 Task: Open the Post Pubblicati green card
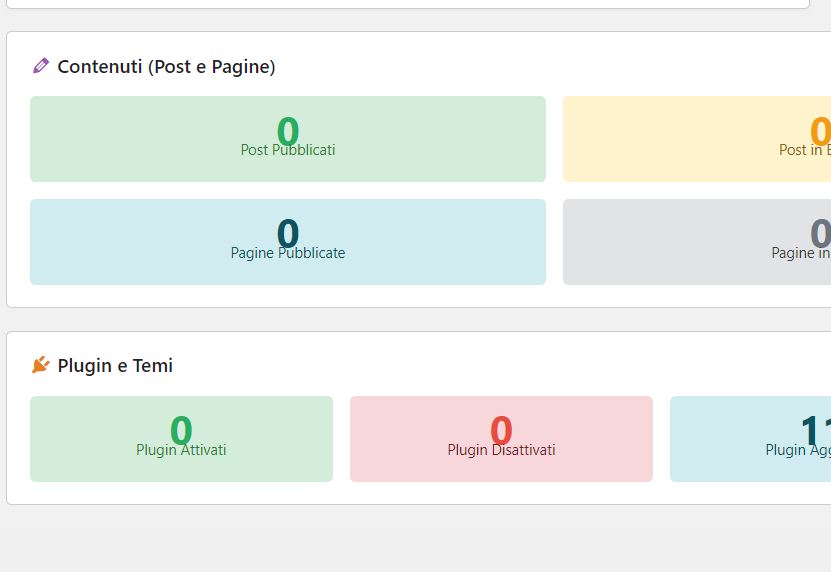pos(288,139)
